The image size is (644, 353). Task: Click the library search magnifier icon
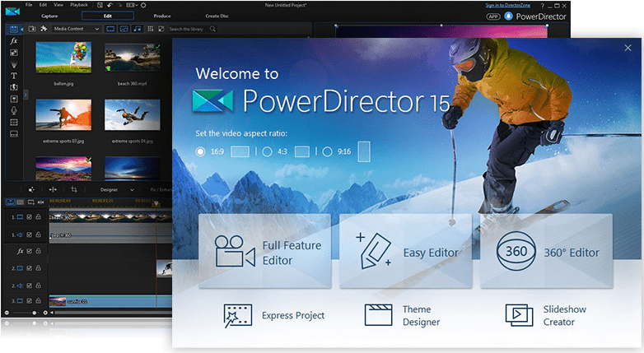coord(212,29)
